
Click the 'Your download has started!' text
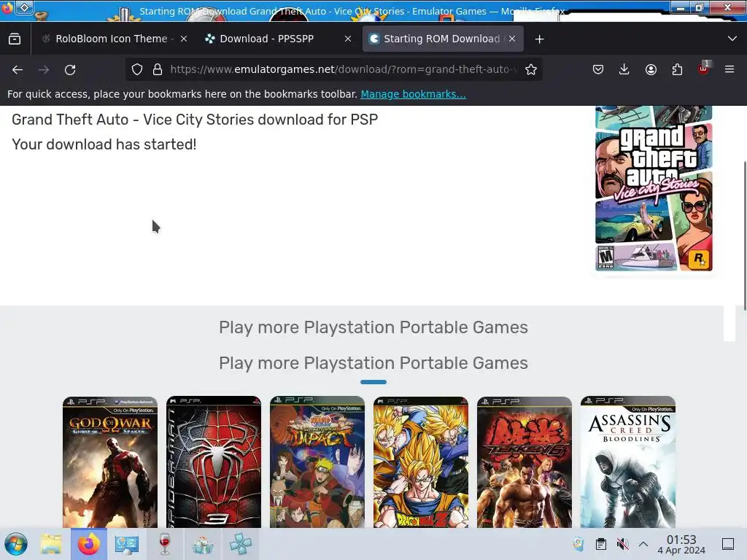(x=104, y=144)
